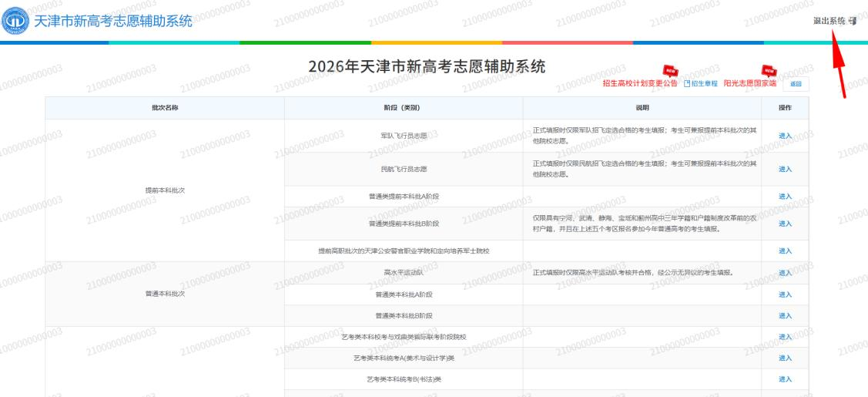Click the exit icon beside 退出系统
This screenshot has height=397, width=868.
coord(853,21)
